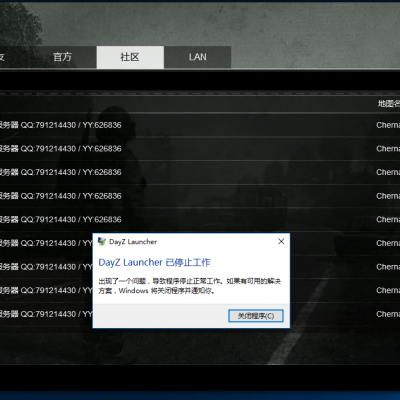400x400 pixels.
Task: Close the DayZ Launcher error dialog with X
Action: pos(281,241)
